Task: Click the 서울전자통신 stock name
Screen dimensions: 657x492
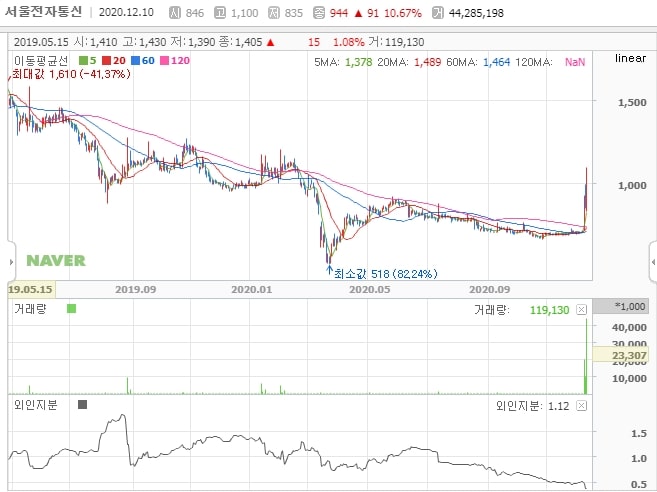Action: pyautogui.click(x=43, y=12)
